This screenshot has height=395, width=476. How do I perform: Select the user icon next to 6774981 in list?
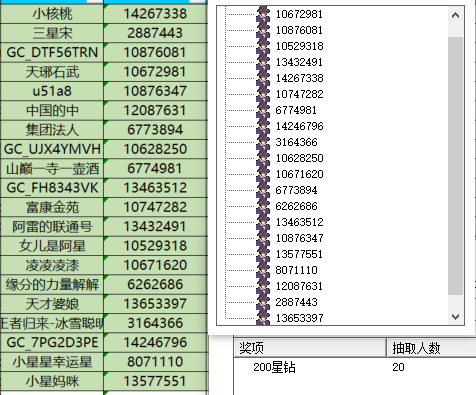coord(263,110)
